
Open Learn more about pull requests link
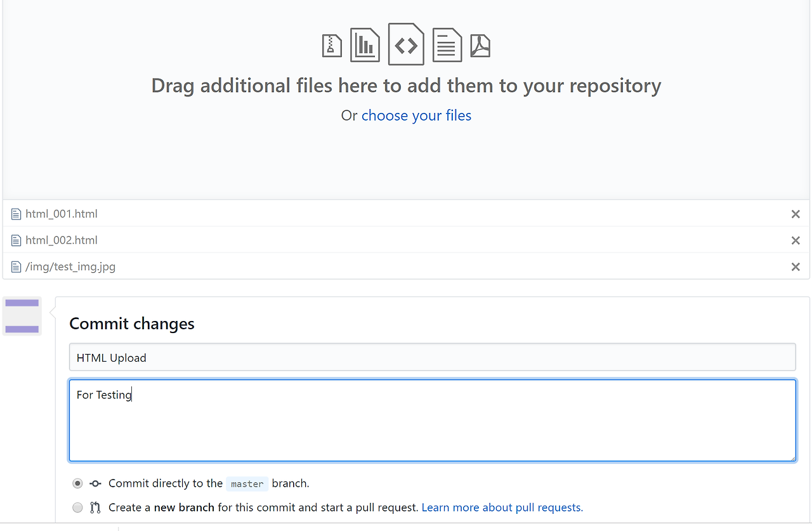(x=502, y=508)
